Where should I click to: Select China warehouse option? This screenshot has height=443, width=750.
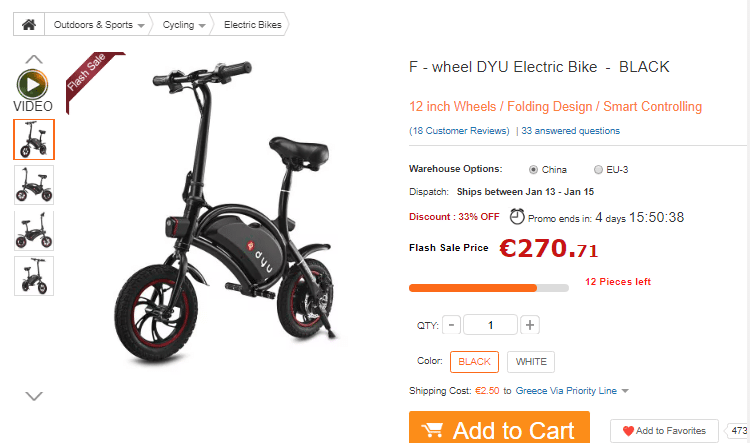point(533,169)
